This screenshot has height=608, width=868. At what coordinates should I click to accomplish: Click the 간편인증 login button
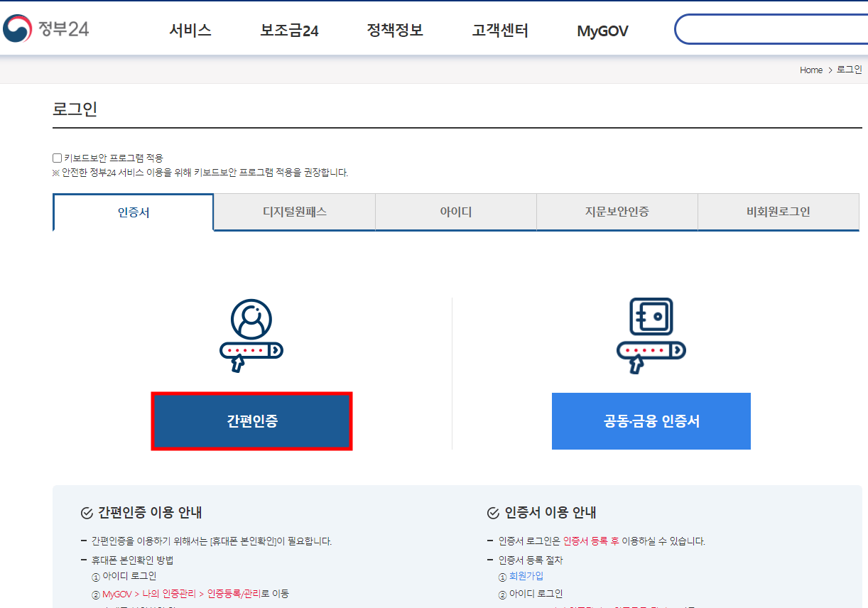(251, 420)
